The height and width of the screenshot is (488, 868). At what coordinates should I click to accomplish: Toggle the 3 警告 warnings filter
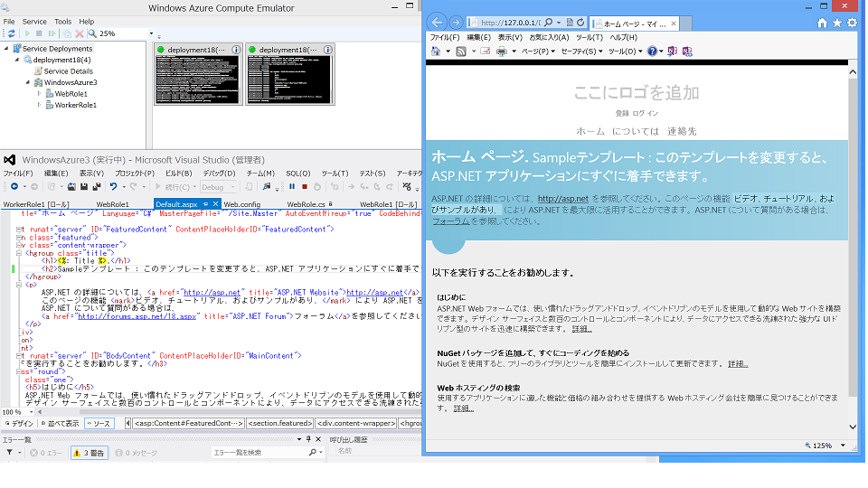click(89, 453)
